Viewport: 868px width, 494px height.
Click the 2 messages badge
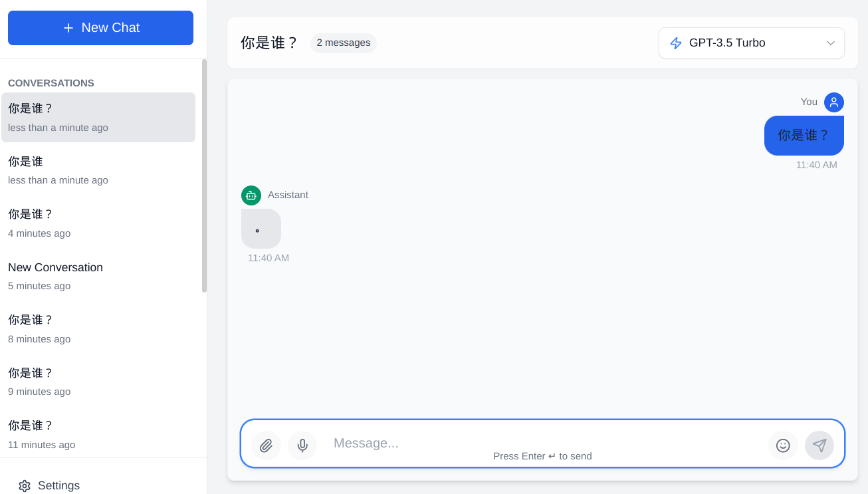click(344, 43)
